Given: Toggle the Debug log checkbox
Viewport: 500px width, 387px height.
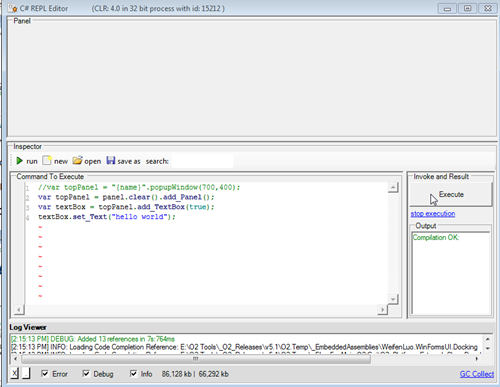Looking at the screenshot, I should coord(86,374).
